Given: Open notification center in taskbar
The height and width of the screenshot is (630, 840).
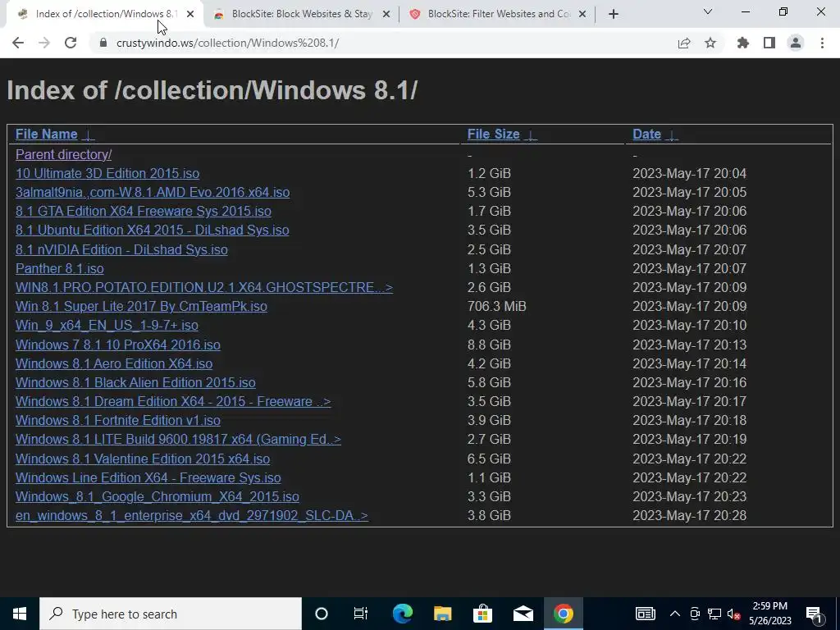Looking at the screenshot, I should (x=815, y=614).
